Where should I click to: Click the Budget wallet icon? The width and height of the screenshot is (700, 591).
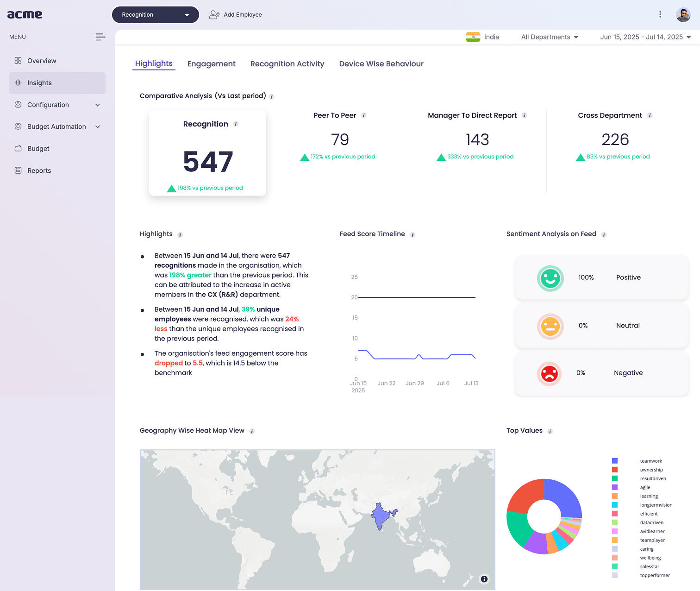18,149
